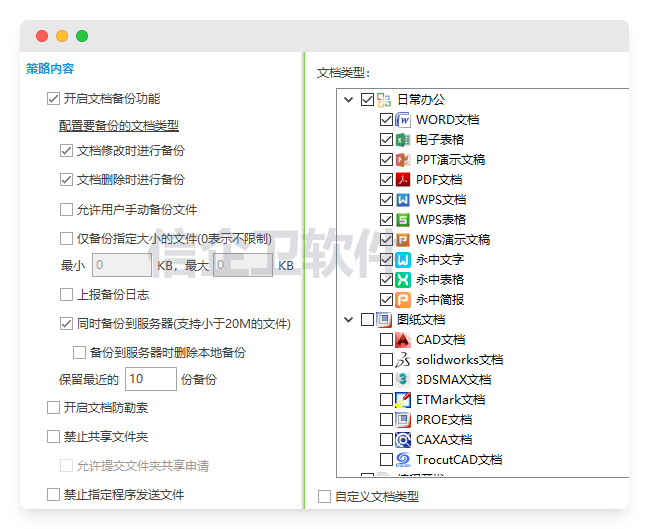Click the 永中简报 icon

[x=403, y=300]
